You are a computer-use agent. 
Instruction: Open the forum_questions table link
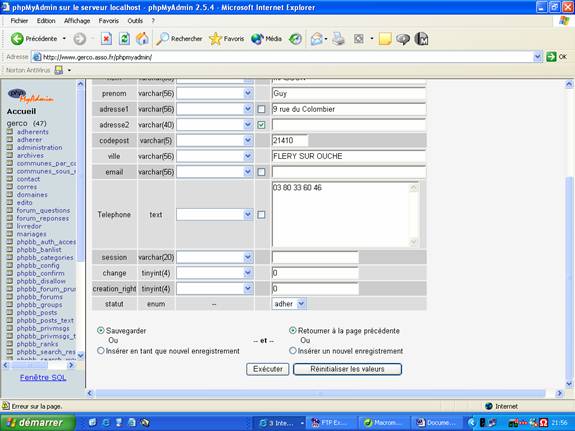pos(43,211)
